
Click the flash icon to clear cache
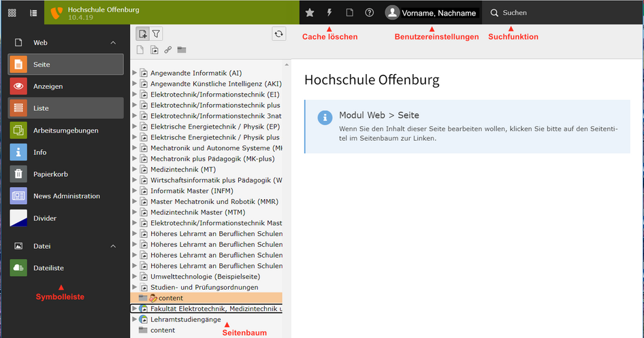tap(329, 12)
